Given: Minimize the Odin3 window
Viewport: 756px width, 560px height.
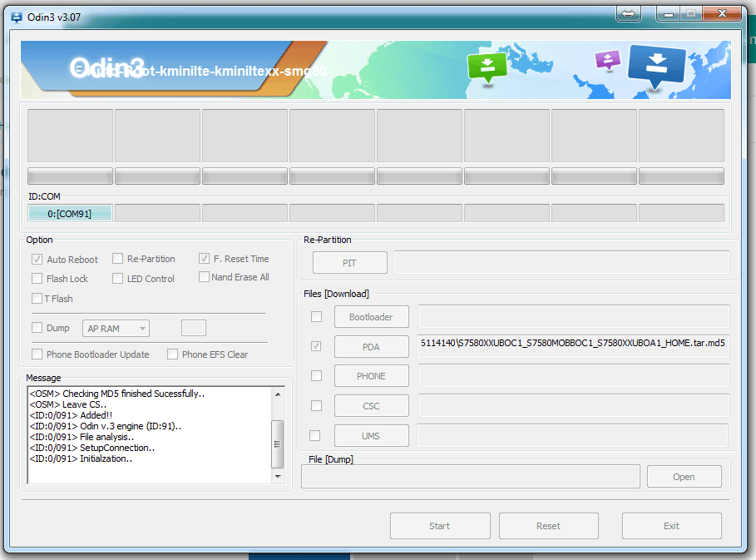Looking at the screenshot, I should click(668, 14).
